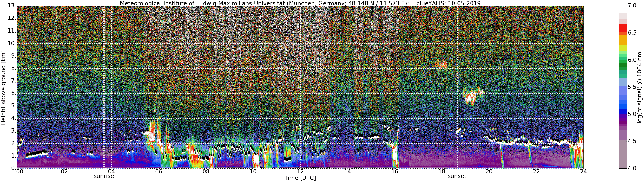Click the time-axis tick label '06'
Viewport: 644px width, 182px height.
(x=158, y=172)
